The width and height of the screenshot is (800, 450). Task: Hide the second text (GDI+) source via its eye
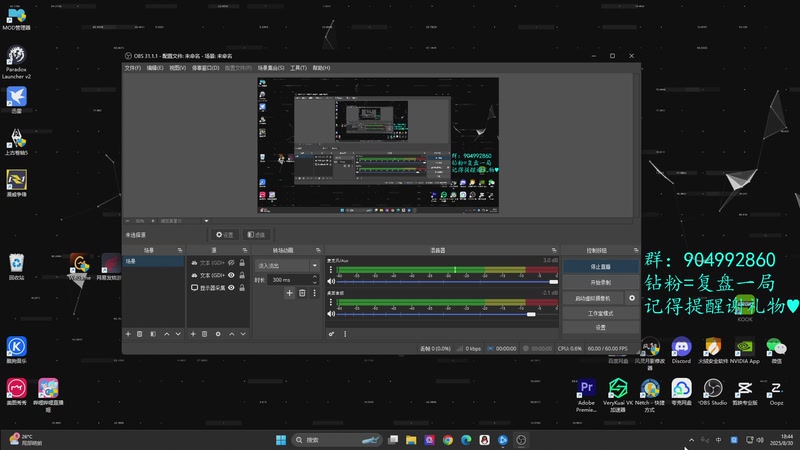231,275
